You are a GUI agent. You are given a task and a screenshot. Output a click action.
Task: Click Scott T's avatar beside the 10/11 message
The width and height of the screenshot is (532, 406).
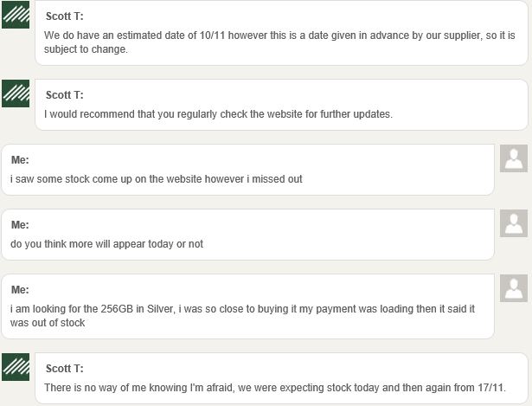tap(16, 15)
